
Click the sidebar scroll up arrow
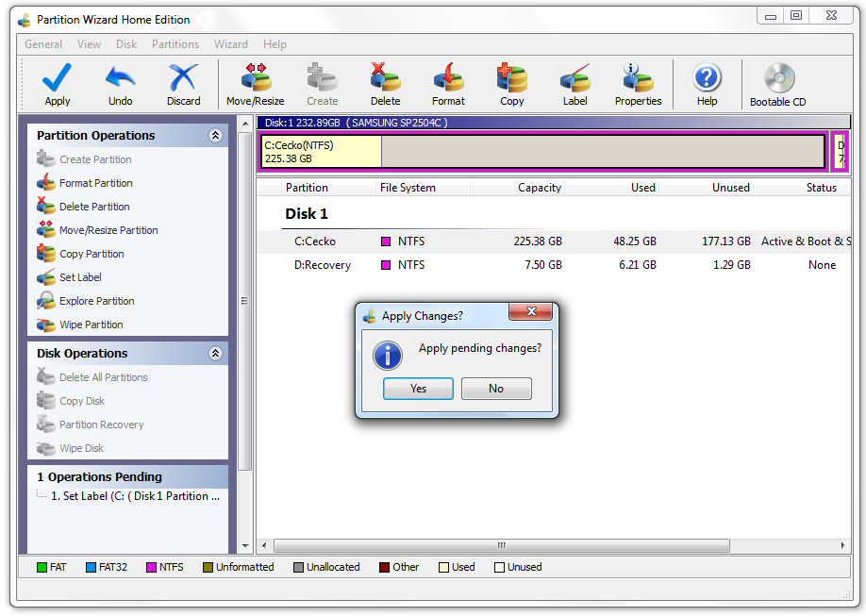245,124
